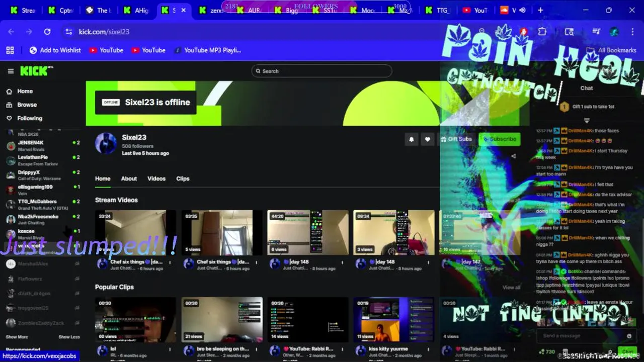644x362 pixels.
Task: Open YouTube MP3 Playlist bookmark
Action: pos(207,50)
